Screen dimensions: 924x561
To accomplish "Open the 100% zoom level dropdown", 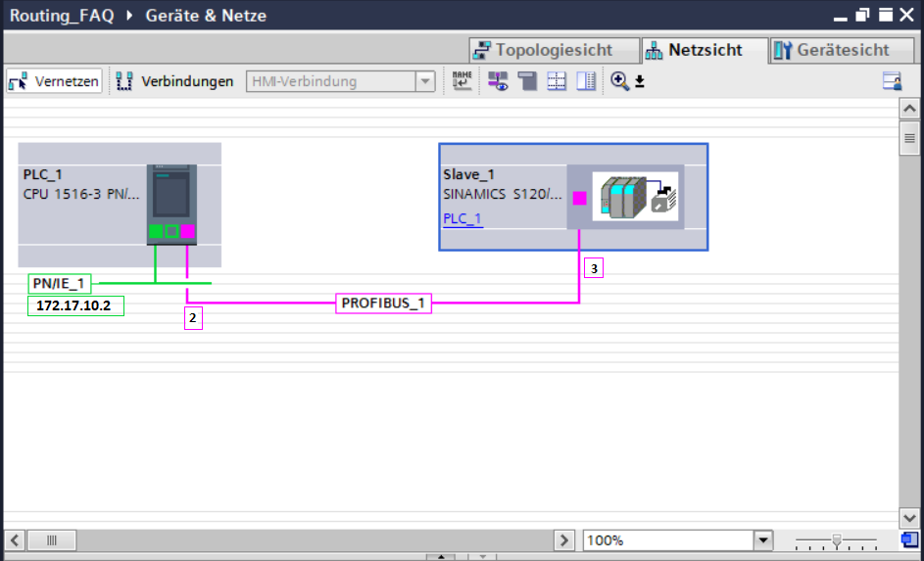I will (x=762, y=539).
